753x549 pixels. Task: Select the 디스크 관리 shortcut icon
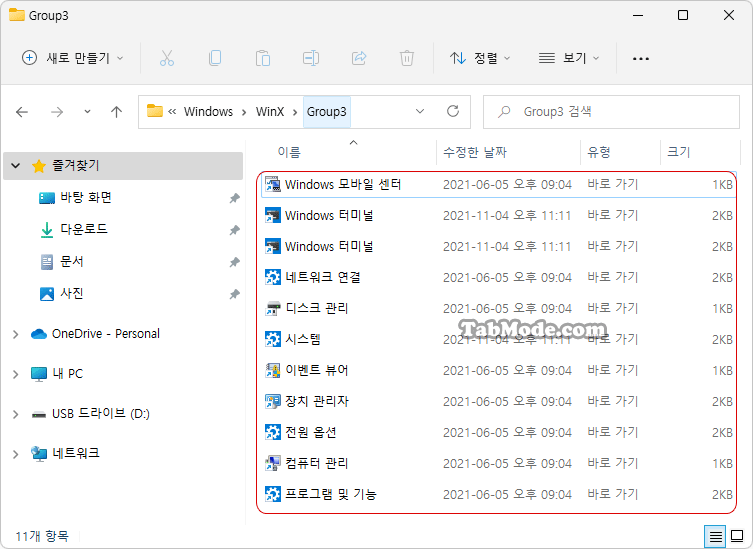pos(273,308)
